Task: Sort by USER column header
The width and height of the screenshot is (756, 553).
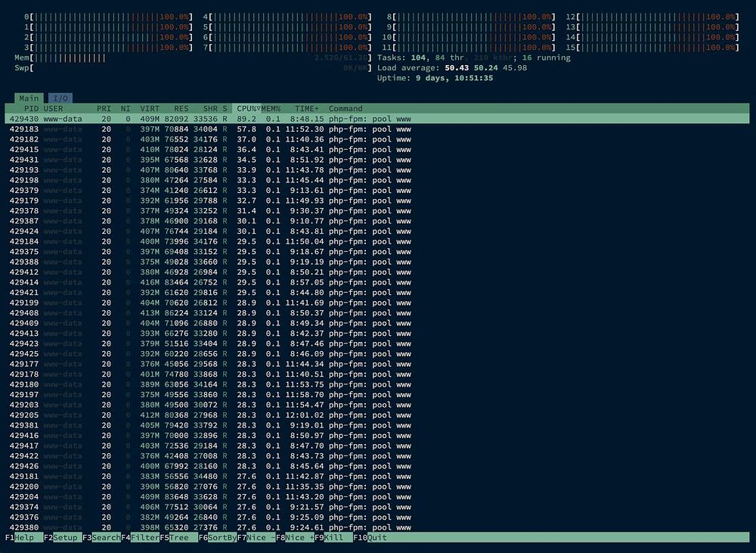Action: [x=53, y=109]
